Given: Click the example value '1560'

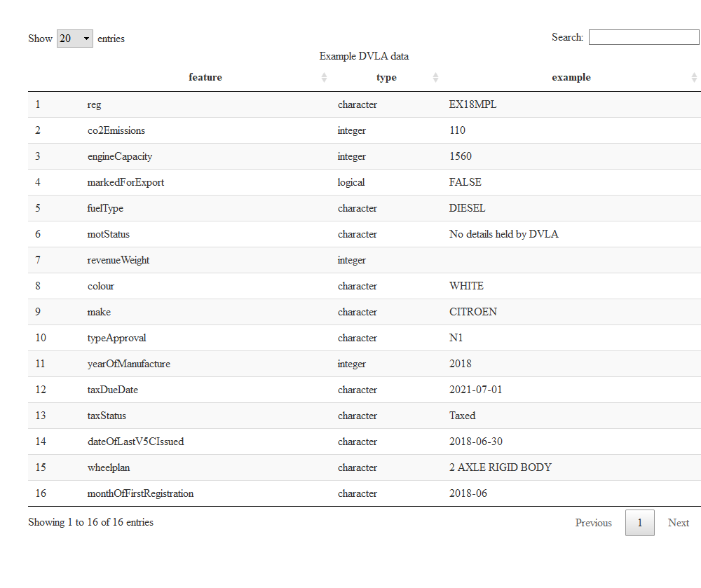Looking at the screenshot, I should click(x=461, y=156).
